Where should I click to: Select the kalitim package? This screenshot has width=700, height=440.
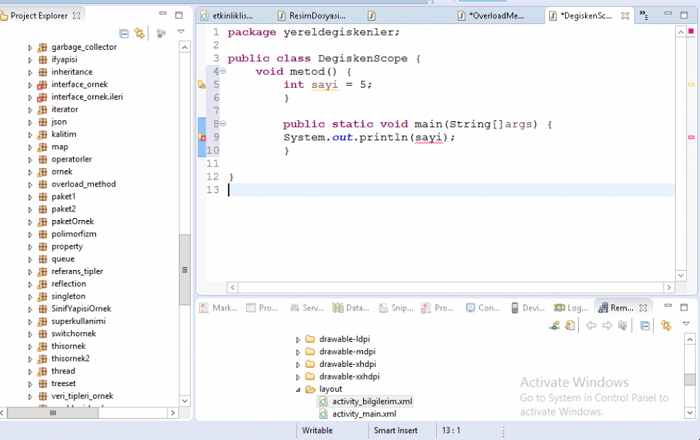63,134
